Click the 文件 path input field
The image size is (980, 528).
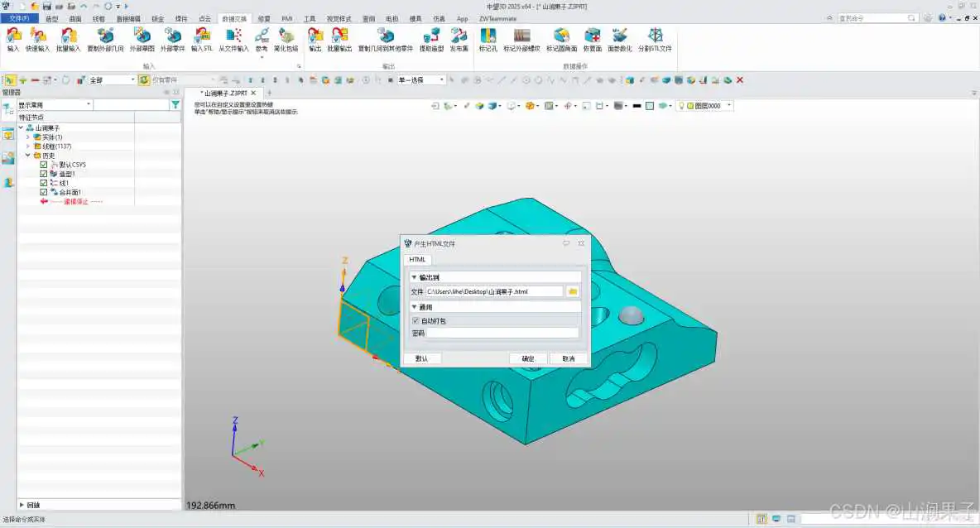494,292
